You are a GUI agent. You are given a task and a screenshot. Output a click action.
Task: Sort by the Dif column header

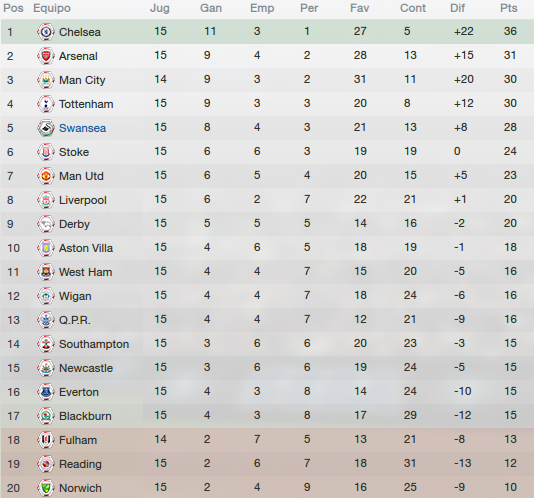(457, 8)
